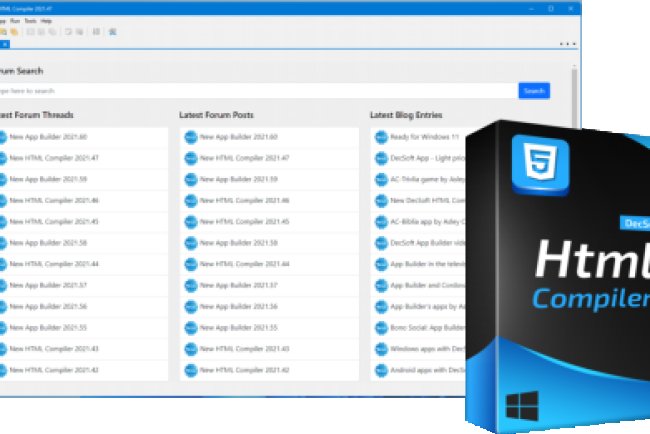Click the second yellow folder toolbar icon
Image resolution: width=650 pixels, height=434 pixels.
[x=13, y=31]
